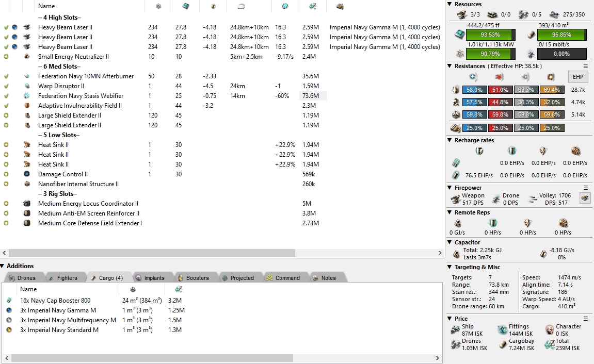Collapse the Targeting & Misc panel

point(449,267)
